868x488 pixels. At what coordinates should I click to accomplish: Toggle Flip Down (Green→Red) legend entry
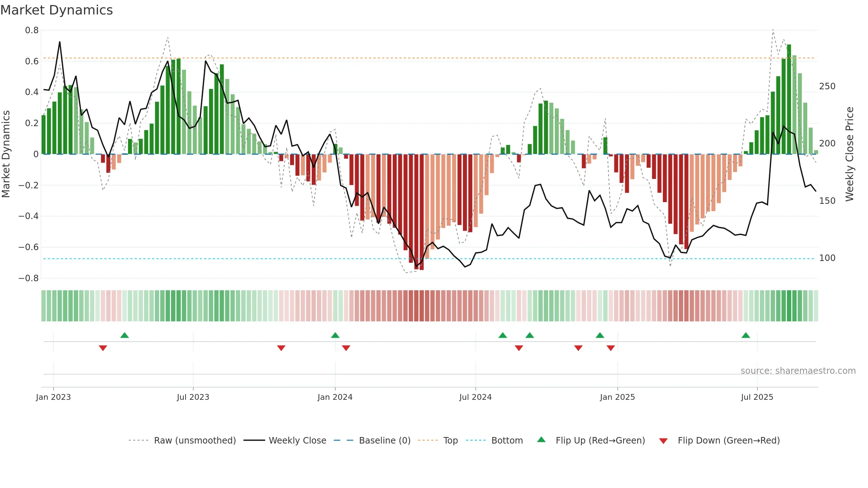coord(719,440)
